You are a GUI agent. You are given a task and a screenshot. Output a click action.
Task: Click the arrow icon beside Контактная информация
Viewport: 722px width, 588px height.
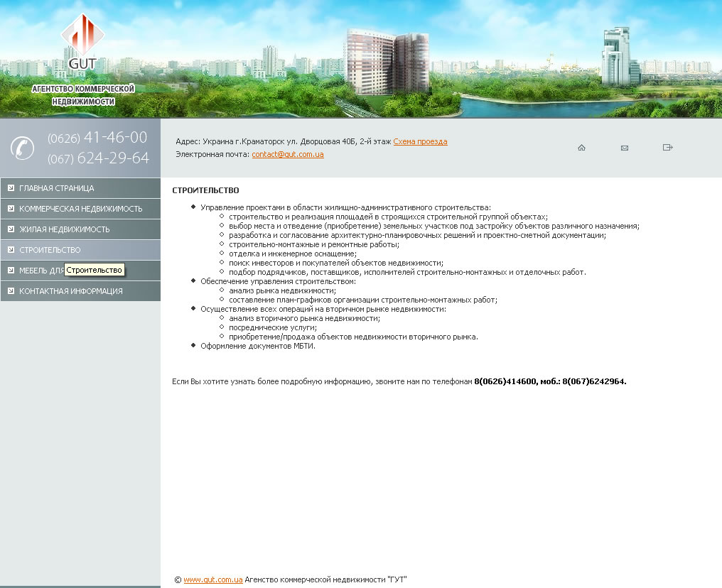coord(11,290)
